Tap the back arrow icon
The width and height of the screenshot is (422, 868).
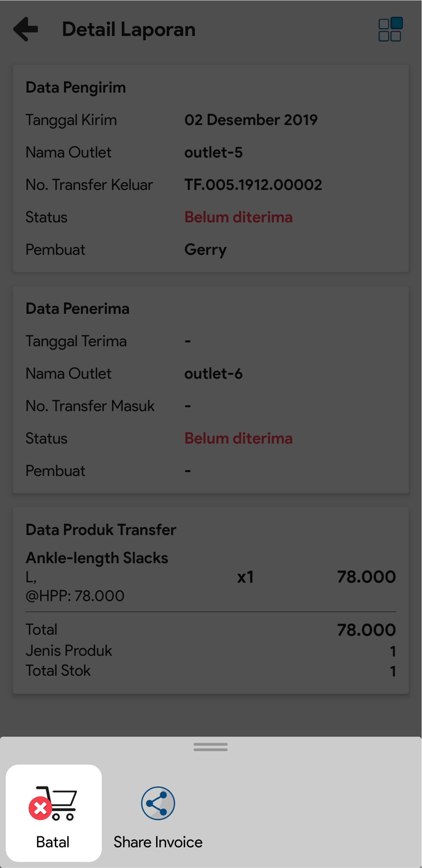click(x=26, y=29)
